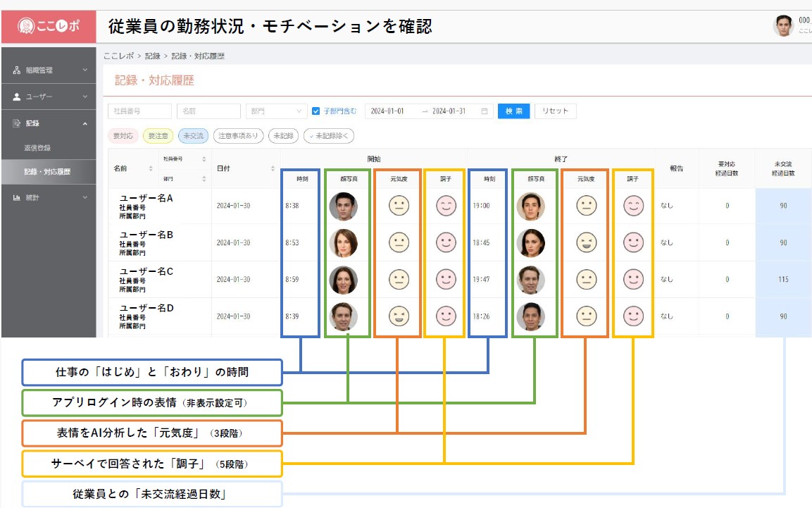Toggle the 未記録除く filter tag
Viewport: 812px width, 508px height.
click(329, 136)
